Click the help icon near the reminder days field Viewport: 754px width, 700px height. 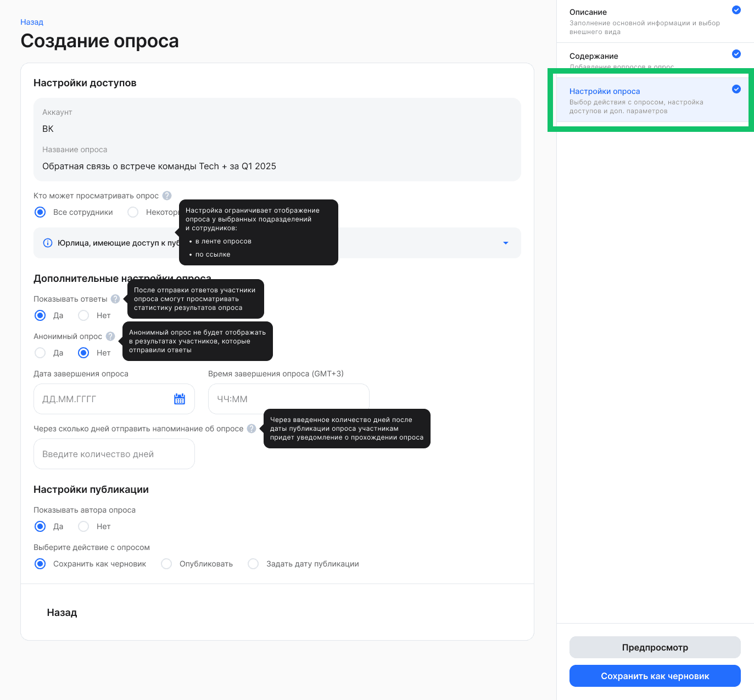(x=252, y=429)
